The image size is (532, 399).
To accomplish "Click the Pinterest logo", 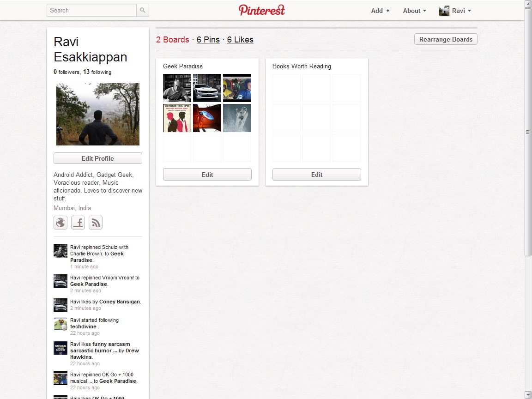I will [x=262, y=10].
